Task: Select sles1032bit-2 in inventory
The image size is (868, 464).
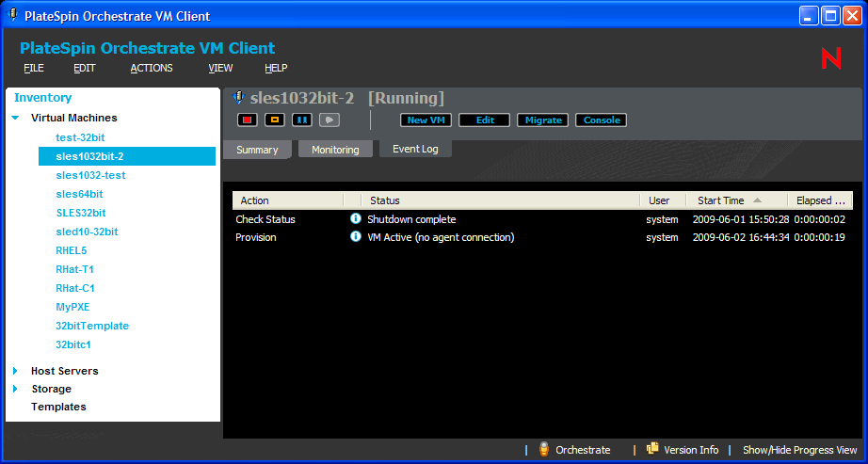Action: coord(127,156)
